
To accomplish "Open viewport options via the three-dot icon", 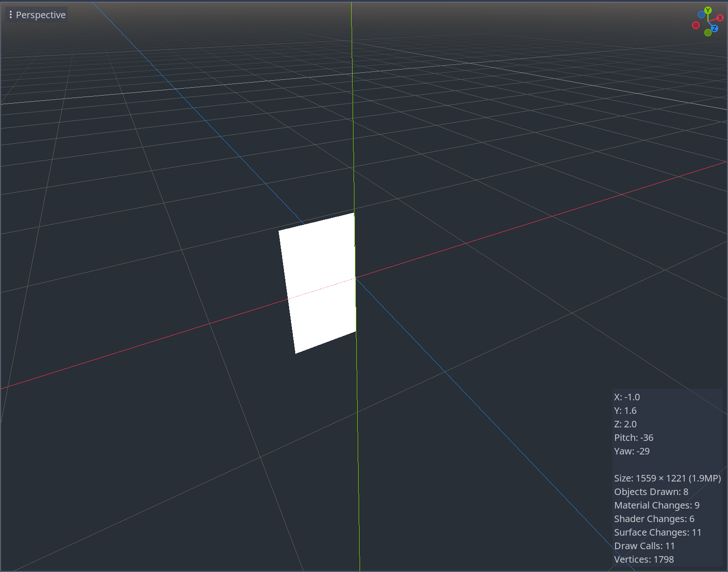I will point(10,14).
